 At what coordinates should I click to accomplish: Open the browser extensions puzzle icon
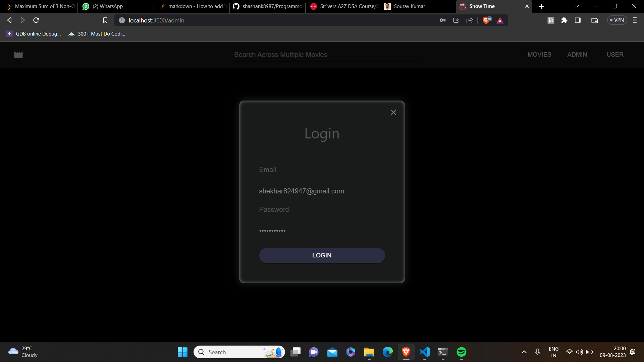[x=564, y=20]
